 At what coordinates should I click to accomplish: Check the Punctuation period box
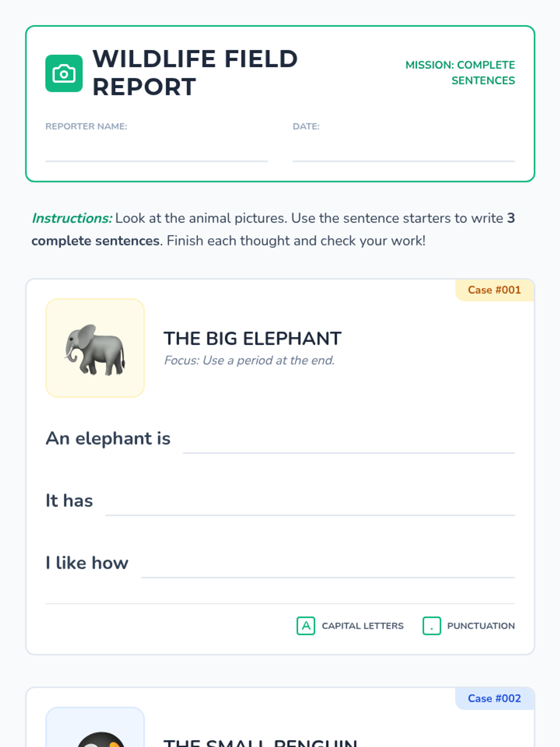click(x=432, y=626)
